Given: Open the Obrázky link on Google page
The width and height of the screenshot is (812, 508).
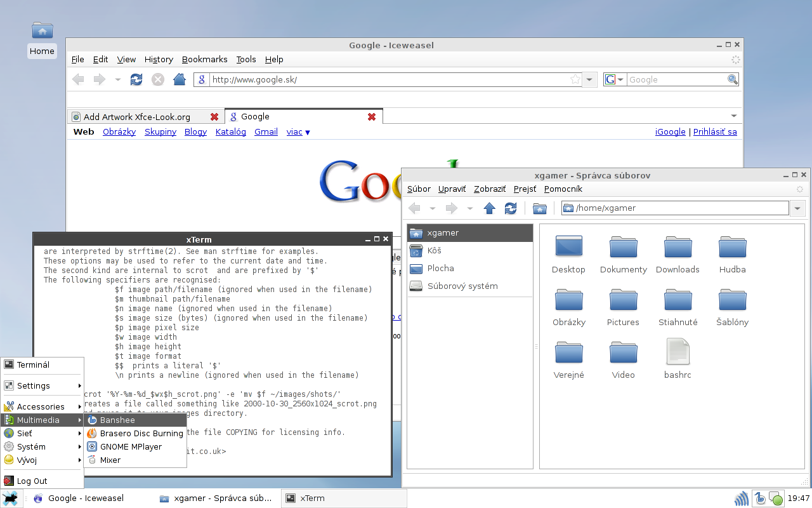Looking at the screenshot, I should pos(119,132).
